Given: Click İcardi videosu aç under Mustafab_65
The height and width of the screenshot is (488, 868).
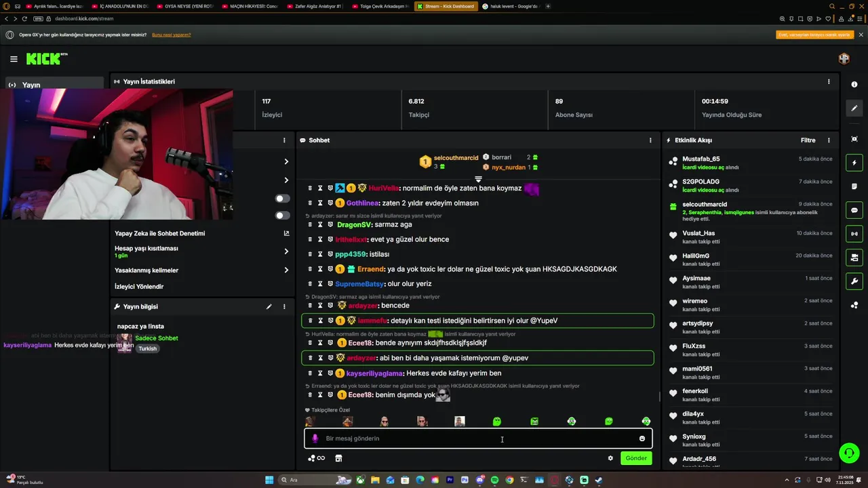Looking at the screenshot, I should click(703, 167).
